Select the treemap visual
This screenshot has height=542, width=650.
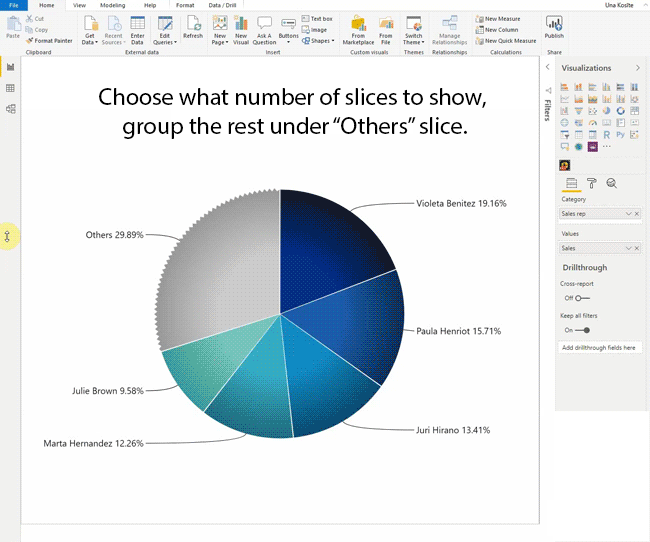pos(634,111)
